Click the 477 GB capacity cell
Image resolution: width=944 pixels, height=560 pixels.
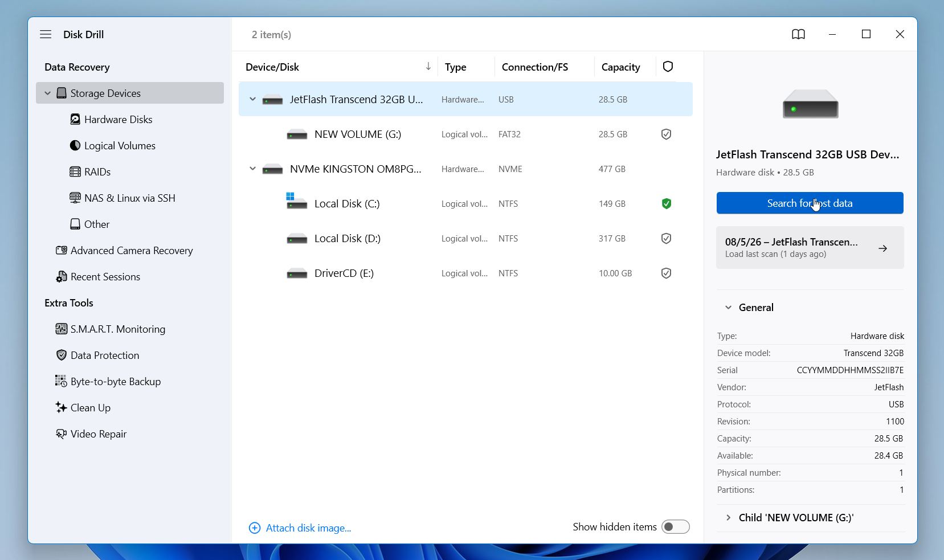pyautogui.click(x=612, y=169)
